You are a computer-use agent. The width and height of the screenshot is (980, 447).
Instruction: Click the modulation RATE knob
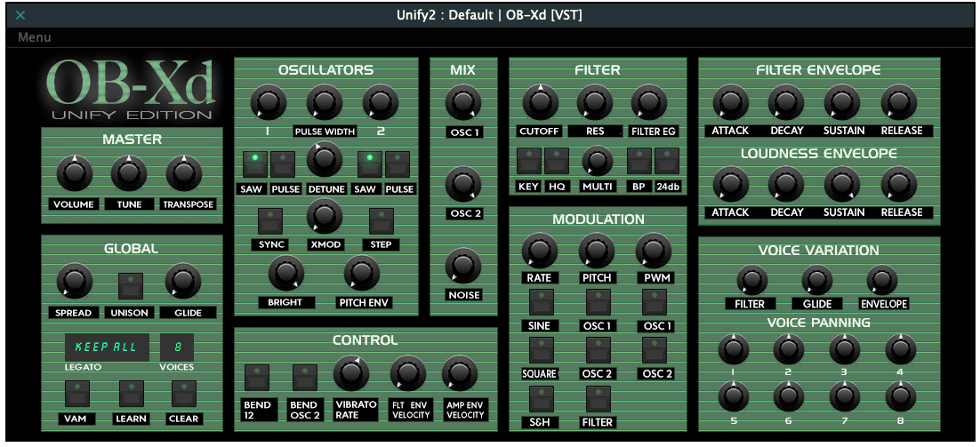(x=540, y=251)
